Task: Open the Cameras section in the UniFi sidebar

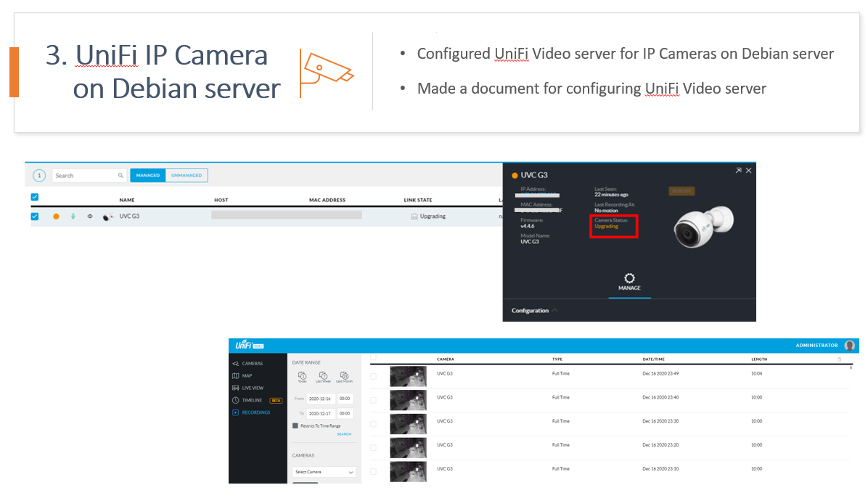Action: click(247, 363)
